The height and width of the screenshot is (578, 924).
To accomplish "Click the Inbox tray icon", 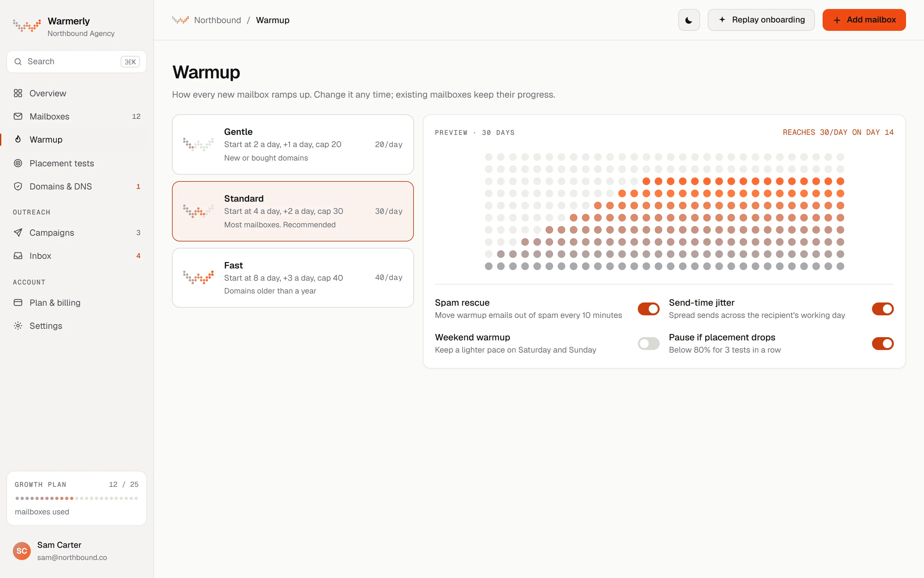I will click(x=18, y=255).
